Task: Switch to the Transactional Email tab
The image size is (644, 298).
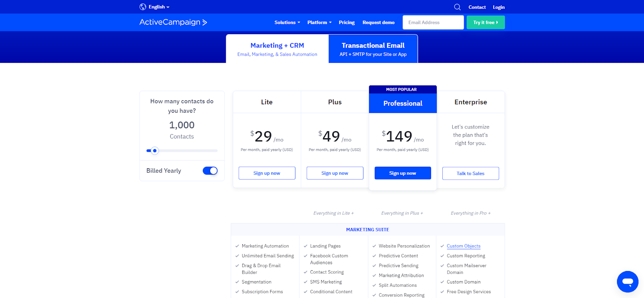Action: tap(373, 49)
